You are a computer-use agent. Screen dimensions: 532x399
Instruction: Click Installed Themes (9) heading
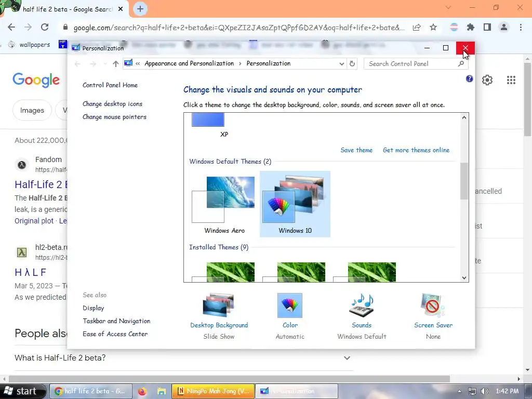pyautogui.click(x=219, y=247)
